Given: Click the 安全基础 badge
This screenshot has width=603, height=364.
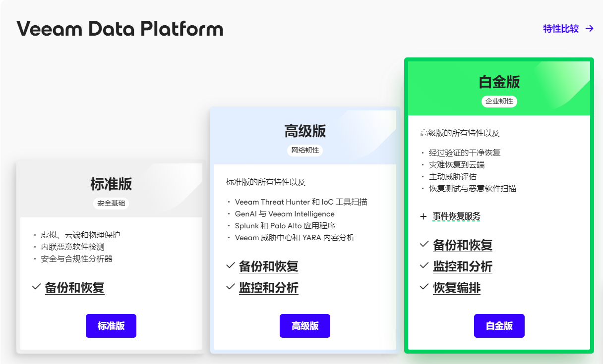Looking at the screenshot, I should click(x=111, y=204).
